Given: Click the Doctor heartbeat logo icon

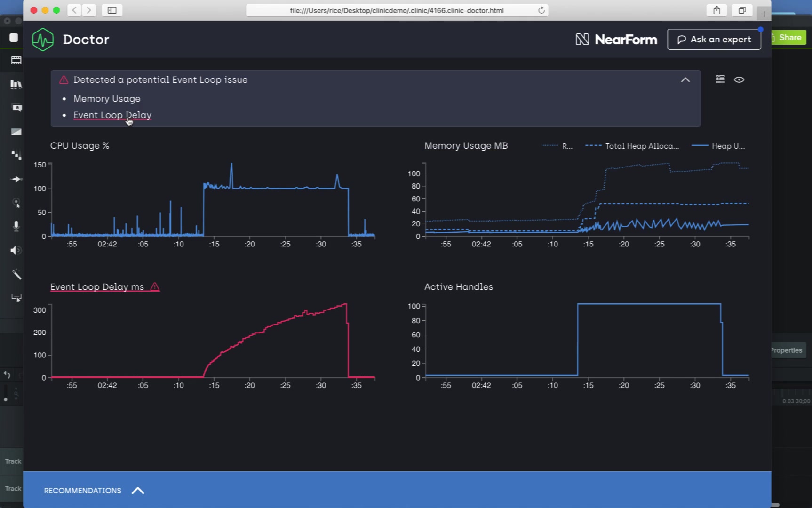Looking at the screenshot, I should coord(43,40).
